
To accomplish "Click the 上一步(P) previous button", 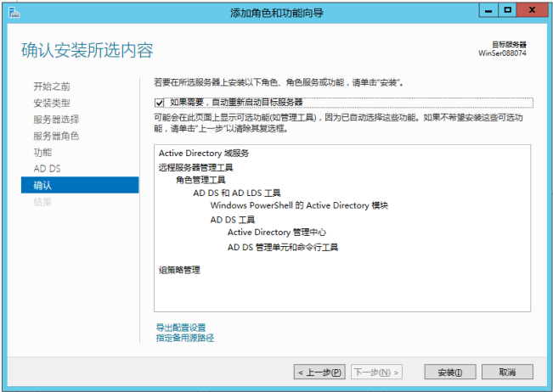I will pos(319,372).
